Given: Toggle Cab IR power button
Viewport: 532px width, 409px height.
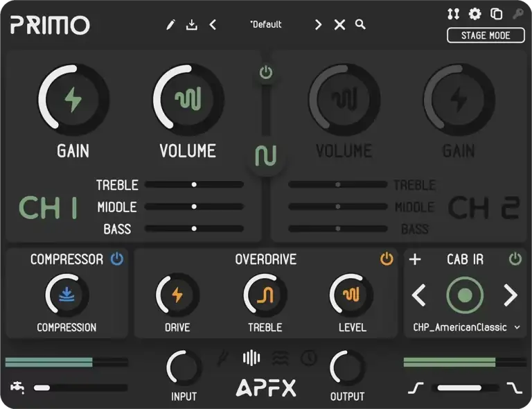Looking at the screenshot, I should point(515,259).
